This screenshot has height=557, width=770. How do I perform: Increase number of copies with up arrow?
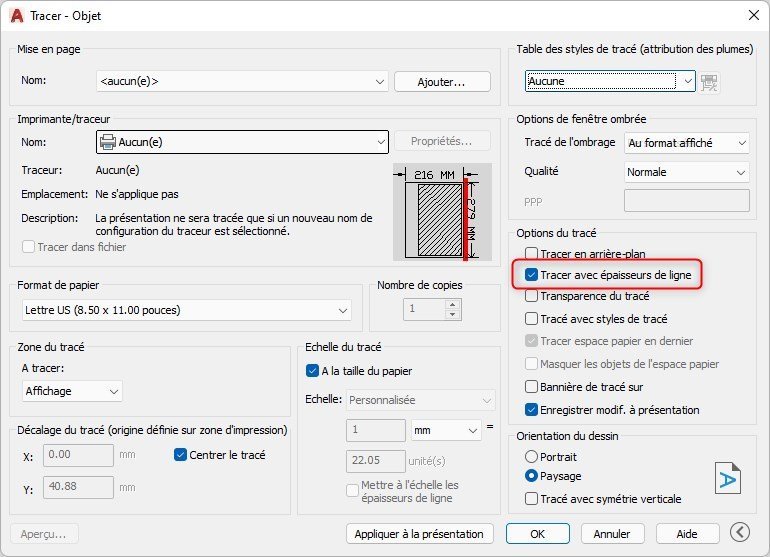tap(452, 305)
